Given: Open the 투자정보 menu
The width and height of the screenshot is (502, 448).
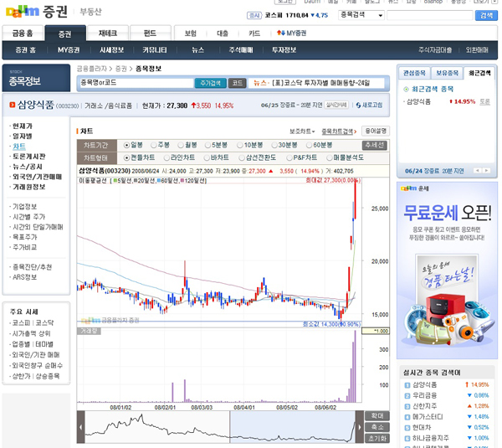Looking at the screenshot, I should coord(284,50).
